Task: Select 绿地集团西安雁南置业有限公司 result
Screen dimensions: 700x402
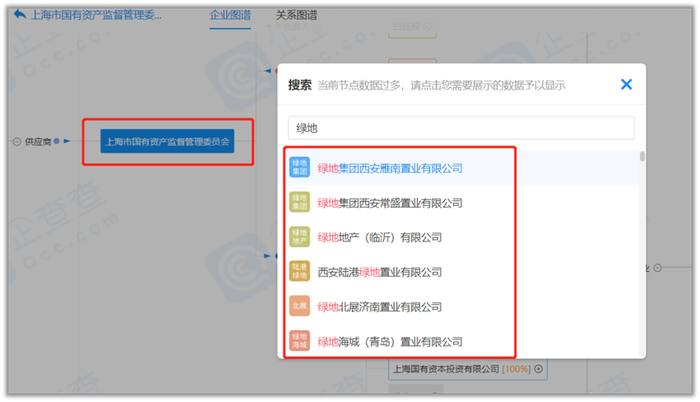Action: click(x=458, y=168)
